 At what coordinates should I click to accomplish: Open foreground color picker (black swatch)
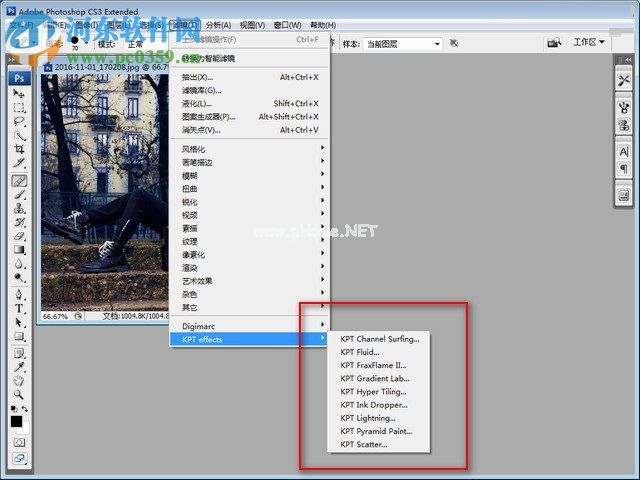[16, 422]
